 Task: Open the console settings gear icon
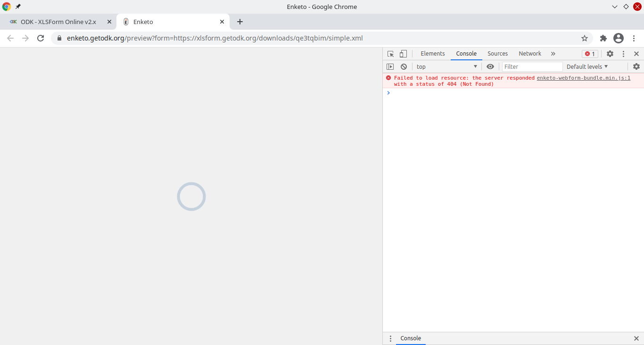(x=636, y=66)
